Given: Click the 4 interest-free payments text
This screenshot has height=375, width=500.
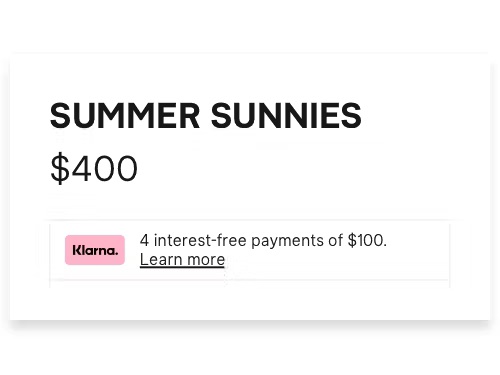Looking at the screenshot, I should point(263,241).
